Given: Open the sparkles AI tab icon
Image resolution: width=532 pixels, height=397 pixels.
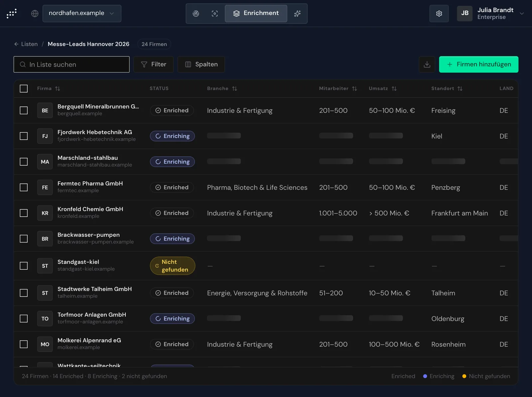Looking at the screenshot, I should click(x=297, y=14).
